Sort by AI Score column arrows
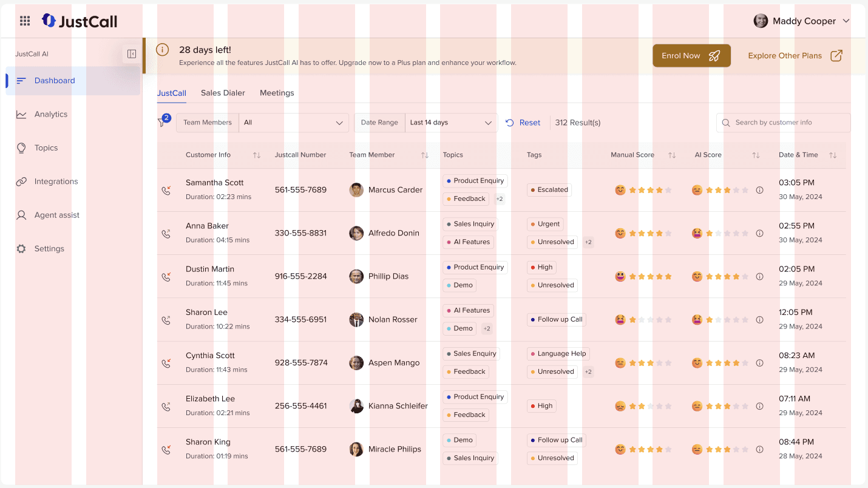This screenshot has height=488, width=868. click(x=756, y=155)
